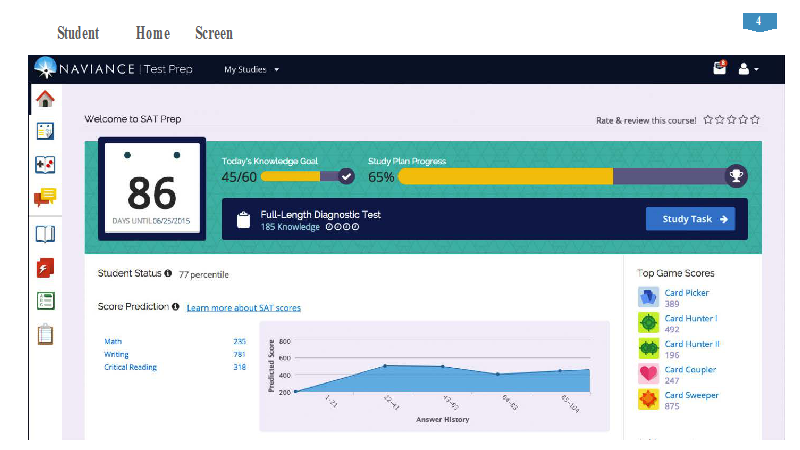Select the Math score row
This screenshot has height=450, width=800.
175,341
